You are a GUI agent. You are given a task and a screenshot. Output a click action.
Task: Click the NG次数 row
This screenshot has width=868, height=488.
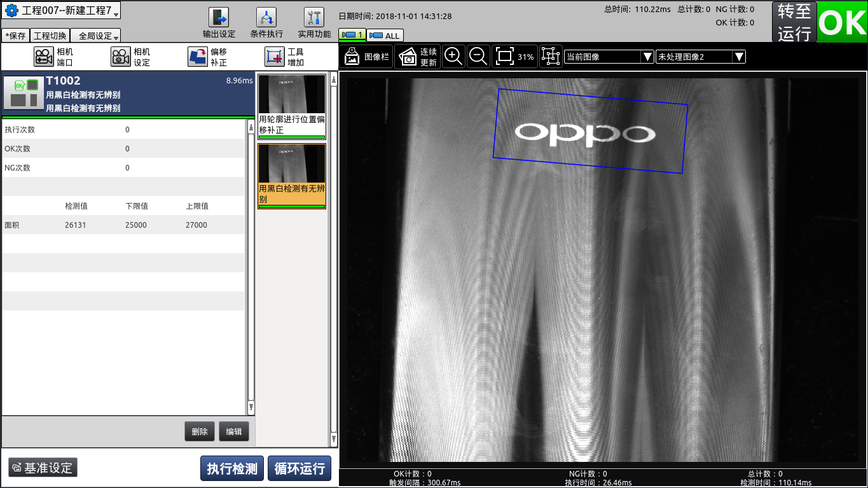(x=123, y=167)
